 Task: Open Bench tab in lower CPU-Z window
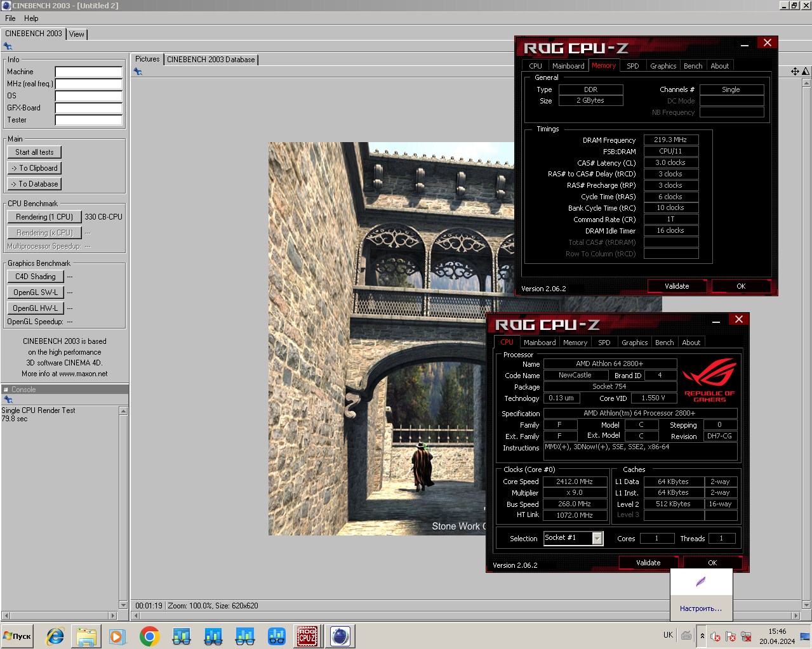click(665, 343)
